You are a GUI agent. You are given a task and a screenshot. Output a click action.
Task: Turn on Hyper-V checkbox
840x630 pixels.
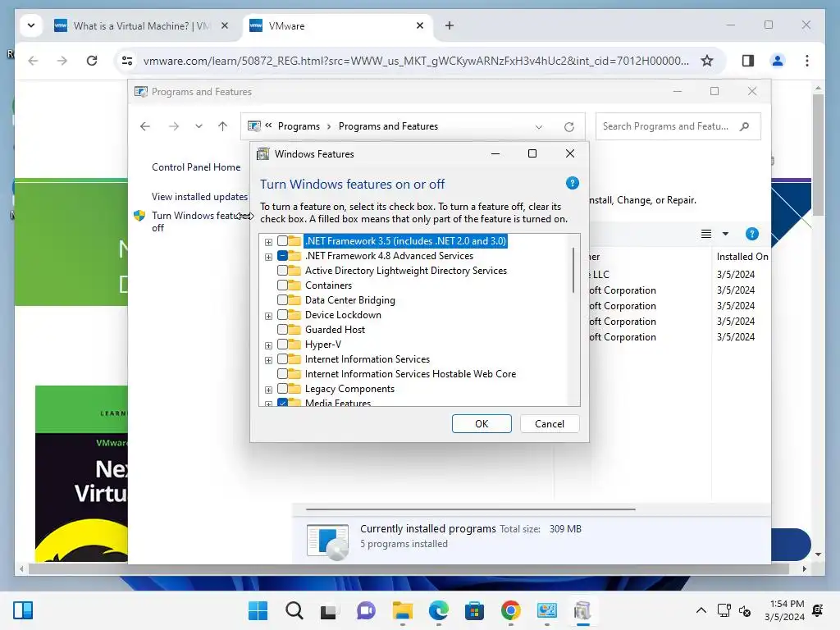pyautogui.click(x=282, y=345)
